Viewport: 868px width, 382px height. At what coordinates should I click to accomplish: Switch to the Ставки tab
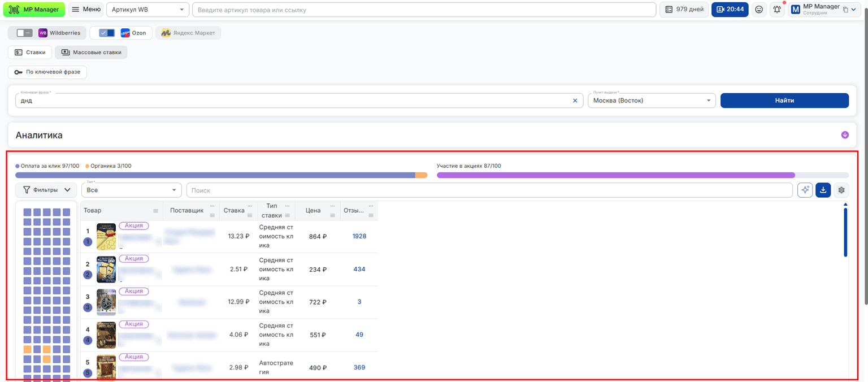point(30,52)
